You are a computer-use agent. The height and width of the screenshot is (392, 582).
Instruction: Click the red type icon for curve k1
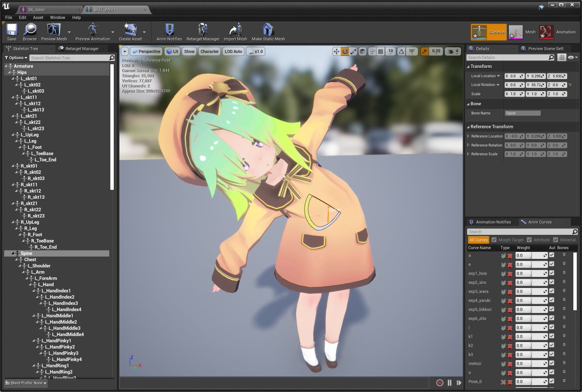pyautogui.click(x=510, y=337)
